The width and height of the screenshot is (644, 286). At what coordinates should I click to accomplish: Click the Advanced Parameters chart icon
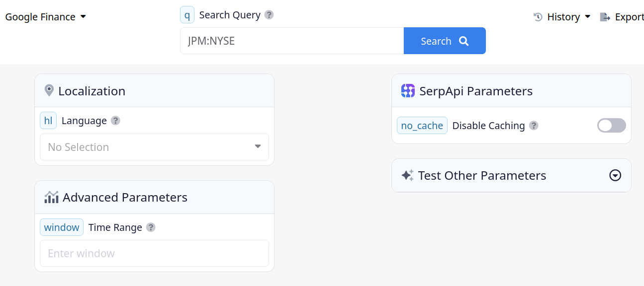51,197
